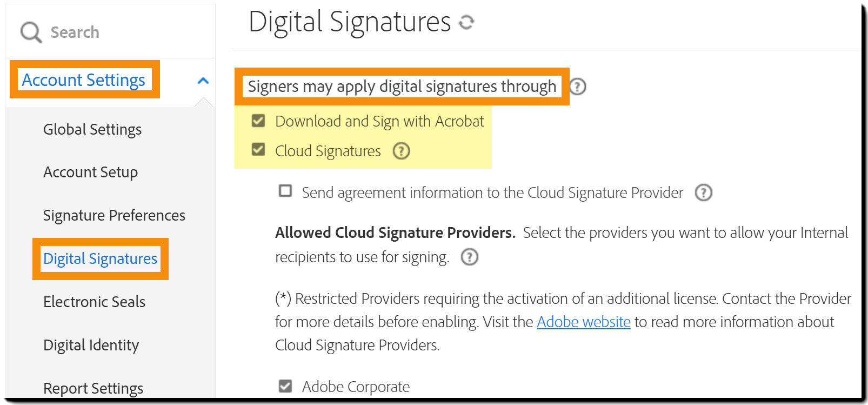Click the Digital Signatures sidebar entry
This screenshot has height=405, width=868.
pyautogui.click(x=101, y=258)
